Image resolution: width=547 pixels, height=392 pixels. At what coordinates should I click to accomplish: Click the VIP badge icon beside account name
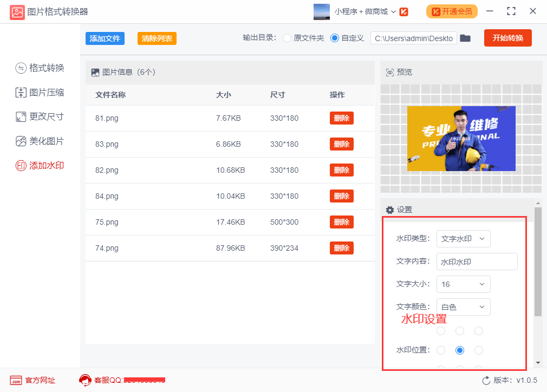click(403, 12)
